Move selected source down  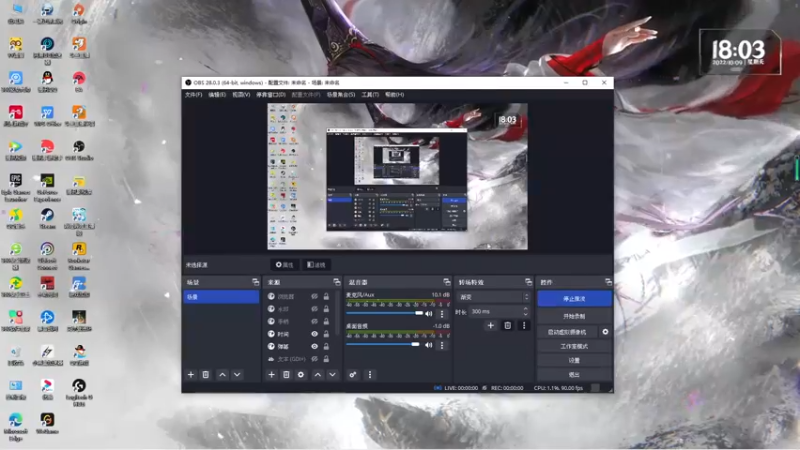coord(332,374)
